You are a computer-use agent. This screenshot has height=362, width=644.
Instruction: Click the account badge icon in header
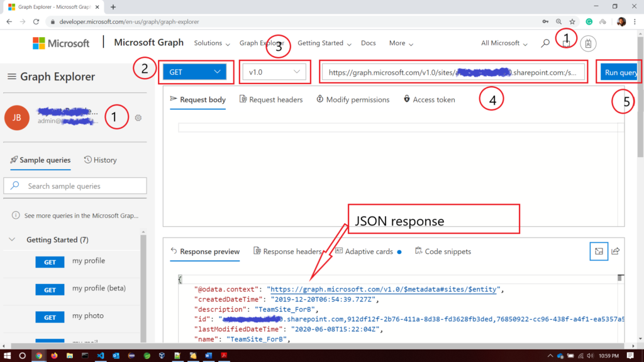pyautogui.click(x=588, y=43)
